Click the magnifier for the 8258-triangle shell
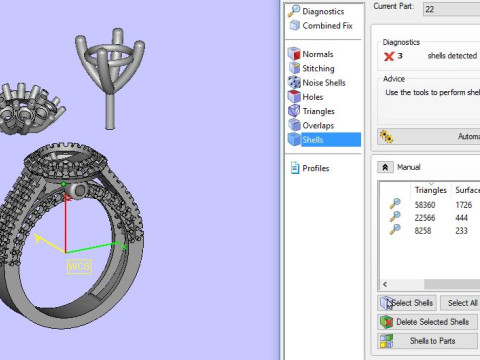 395,230
